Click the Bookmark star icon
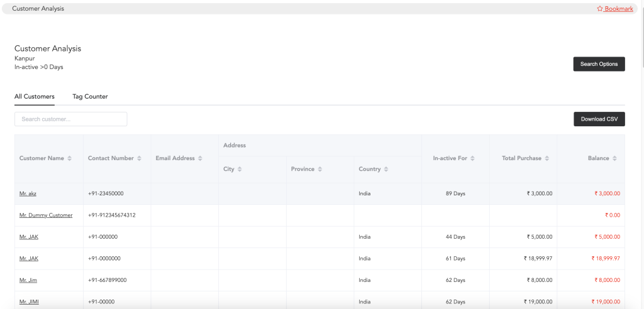644x309 pixels. click(x=599, y=9)
